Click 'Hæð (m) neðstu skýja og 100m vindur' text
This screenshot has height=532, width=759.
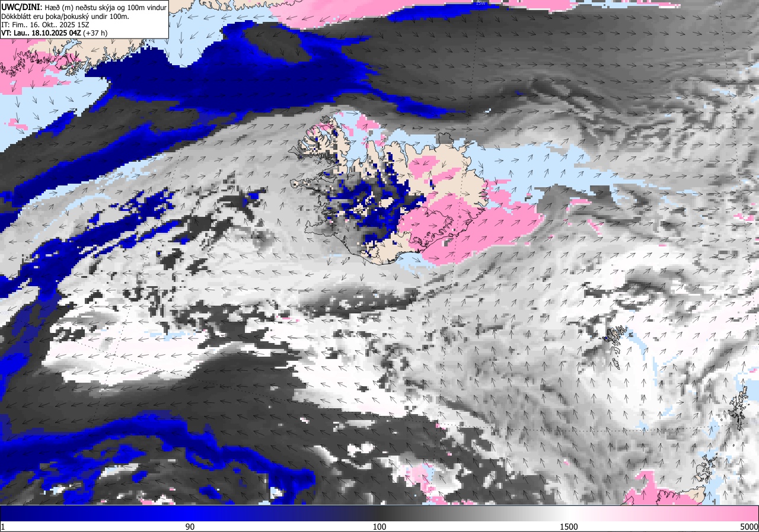(106, 7)
